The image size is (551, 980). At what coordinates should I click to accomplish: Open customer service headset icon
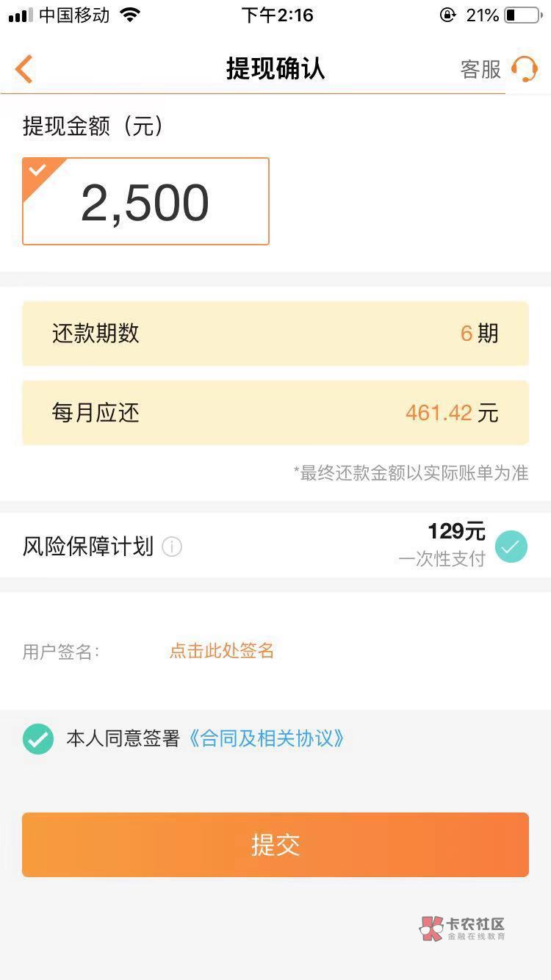525,70
